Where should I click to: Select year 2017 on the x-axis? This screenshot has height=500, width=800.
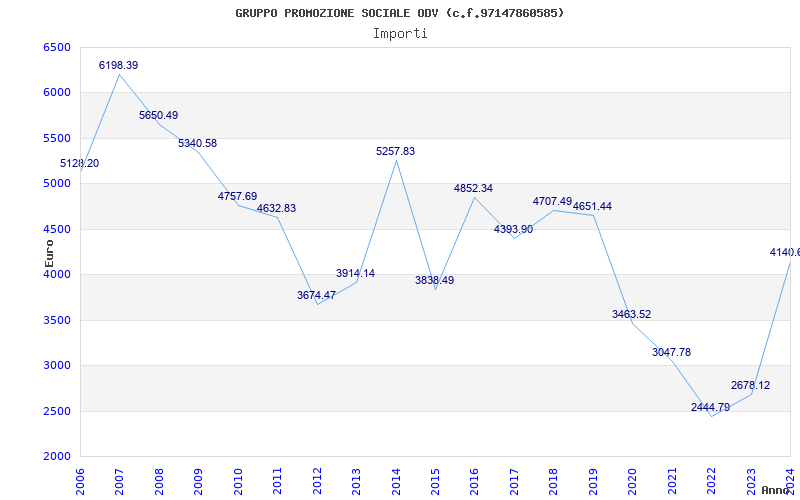[514, 482]
